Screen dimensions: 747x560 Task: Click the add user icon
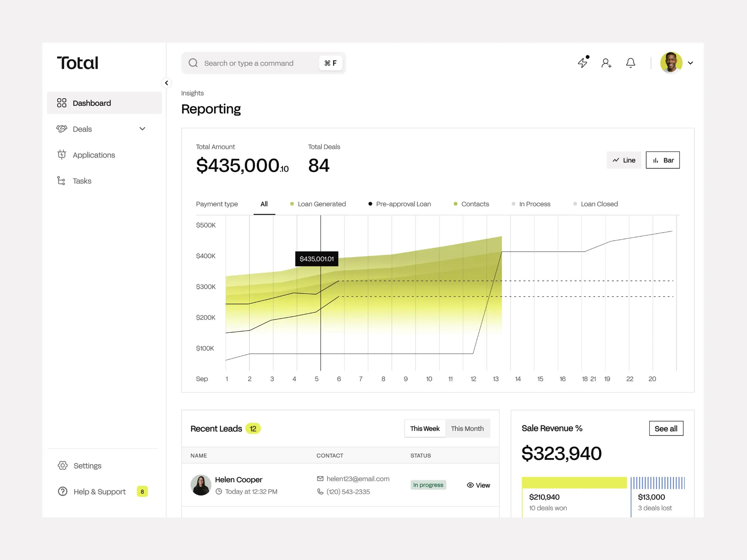click(x=606, y=63)
